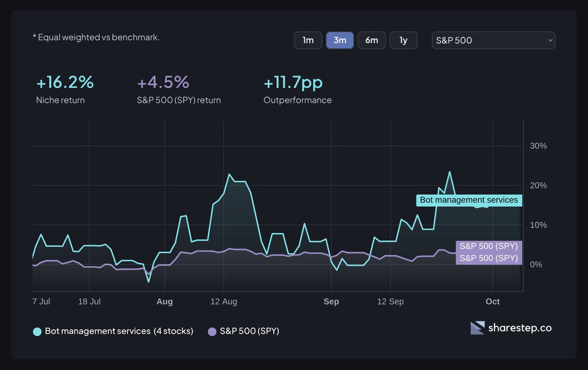This screenshot has height=370, width=588.
Task: Toggle the purple S&P 500 (SPY) legend dot
Action: (212, 331)
